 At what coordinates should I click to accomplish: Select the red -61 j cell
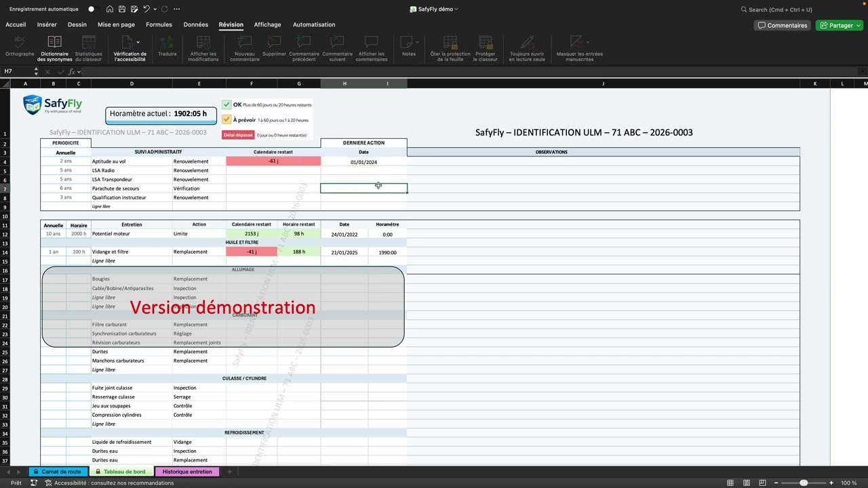click(273, 161)
